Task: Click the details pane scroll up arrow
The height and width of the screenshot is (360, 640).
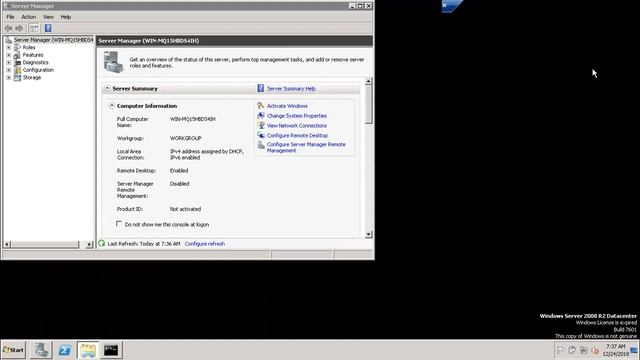Action: pos(369,81)
